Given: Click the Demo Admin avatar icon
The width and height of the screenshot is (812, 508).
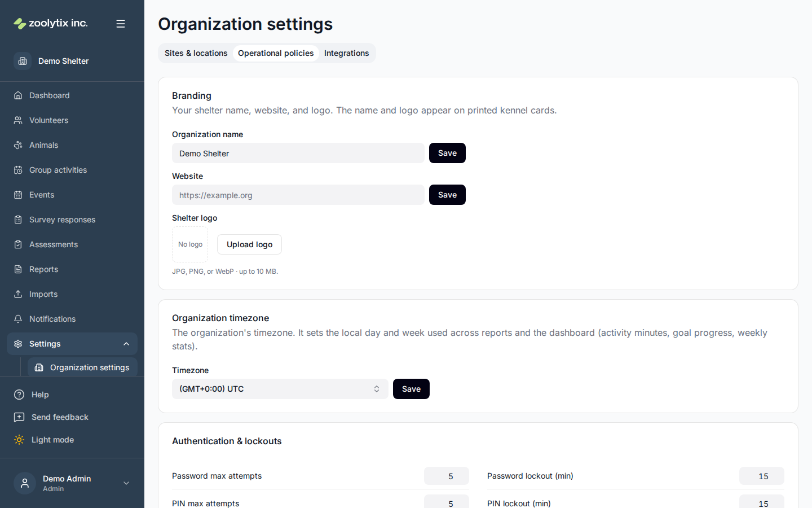Looking at the screenshot, I should tap(25, 483).
